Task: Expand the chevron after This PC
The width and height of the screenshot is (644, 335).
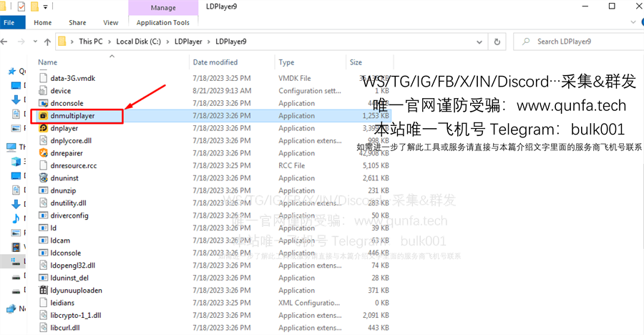Action: [x=109, y=42]
